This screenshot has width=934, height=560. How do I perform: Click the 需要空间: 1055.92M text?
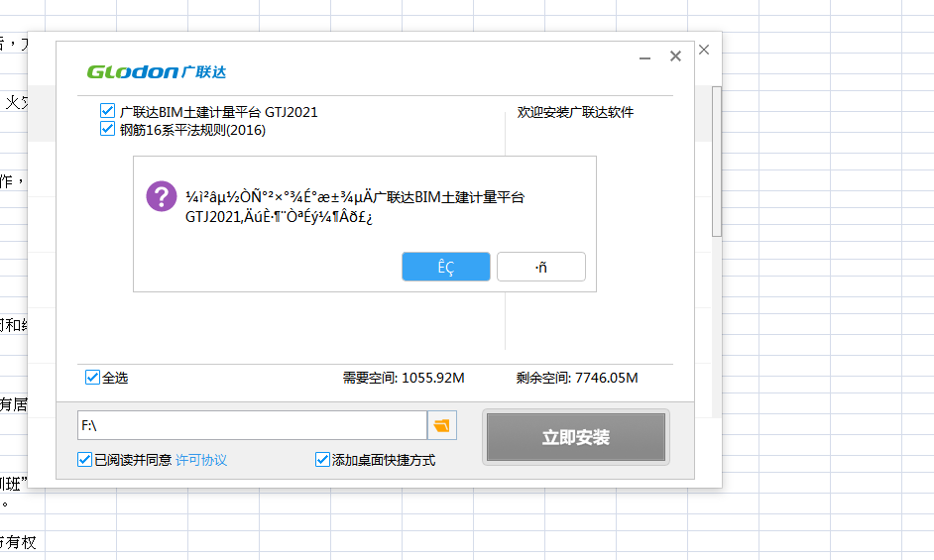tap(404, 378)
